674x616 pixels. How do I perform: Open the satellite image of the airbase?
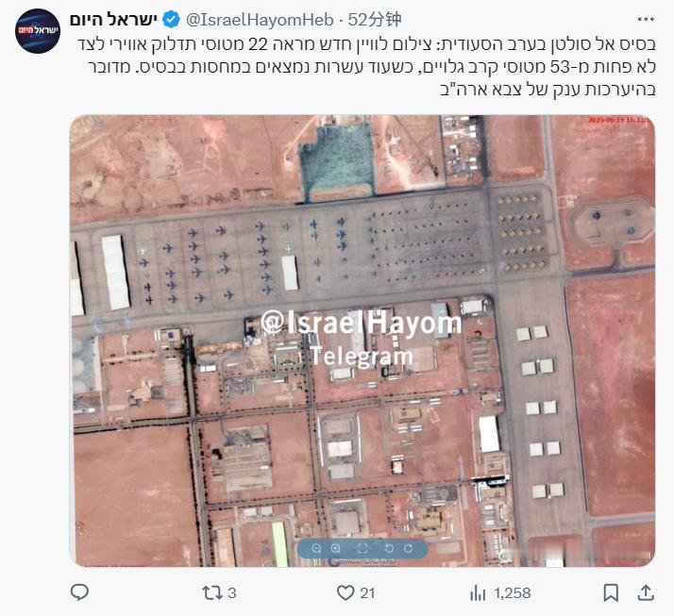[362, 341]
